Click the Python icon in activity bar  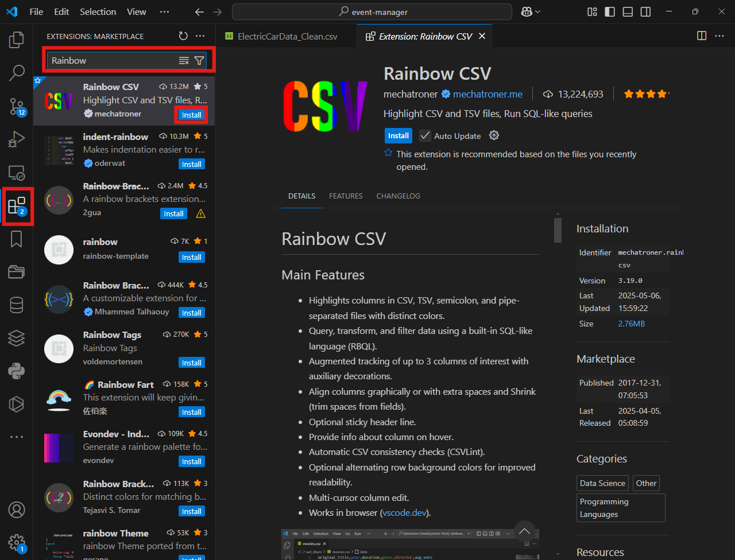(x=17, y=371)
